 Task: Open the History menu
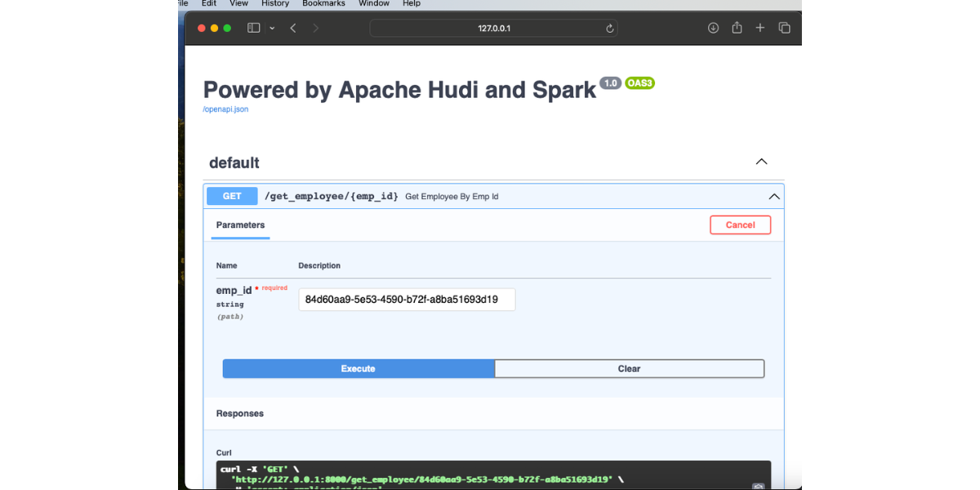click(x=275, y=3)
